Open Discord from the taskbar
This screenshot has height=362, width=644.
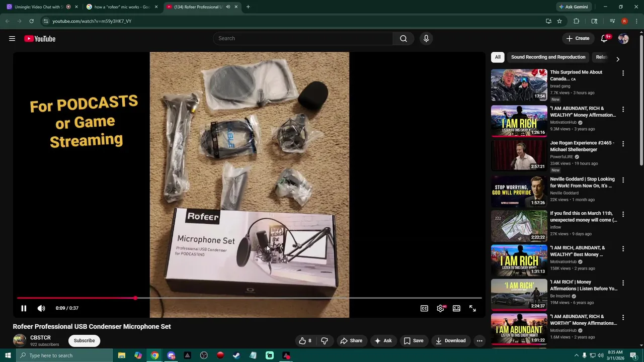[171, 355]
